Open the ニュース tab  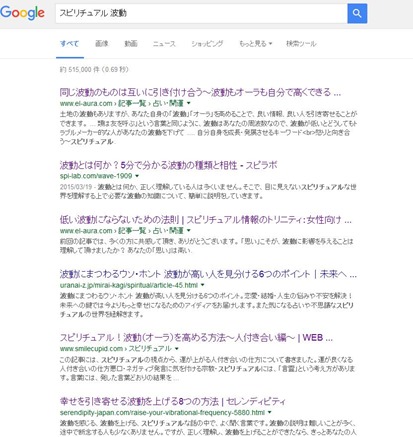pyautogui.click(x=164, y=44)
